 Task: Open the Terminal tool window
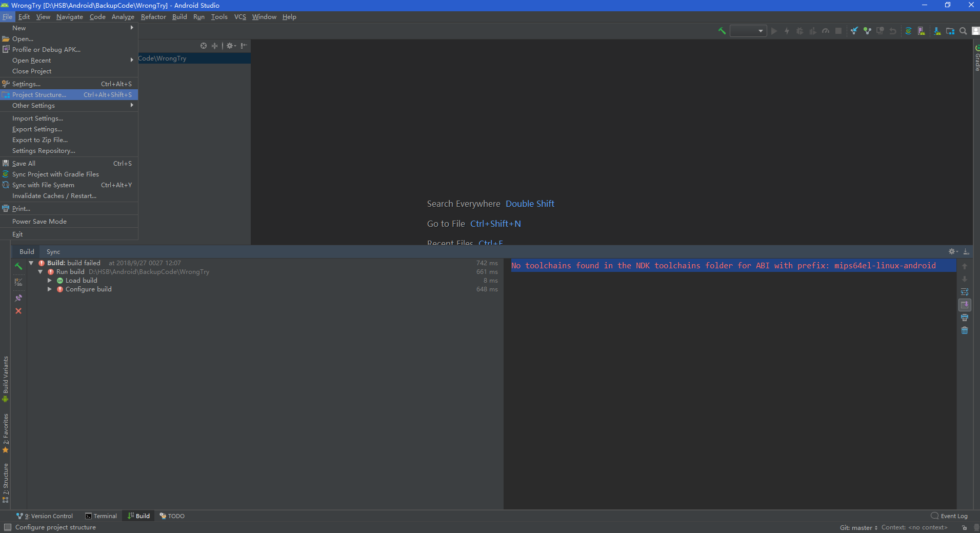click(x=101, y=516)
